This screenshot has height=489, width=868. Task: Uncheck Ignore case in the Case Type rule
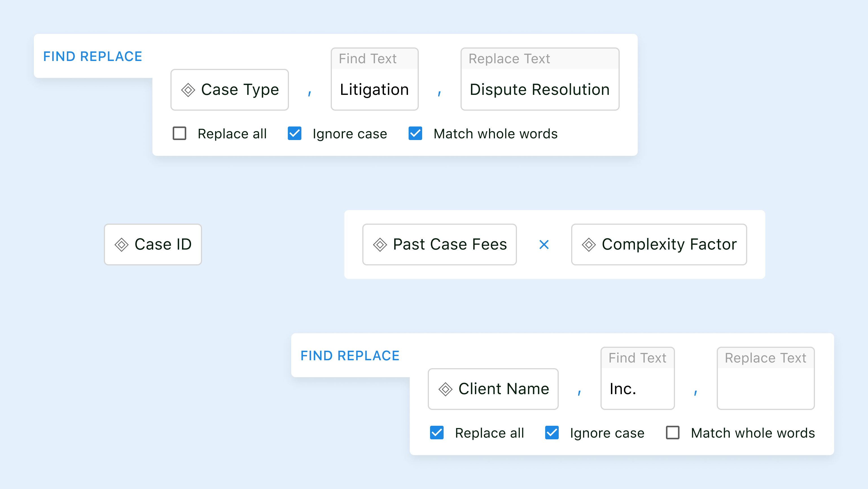(x=295, y=133)
